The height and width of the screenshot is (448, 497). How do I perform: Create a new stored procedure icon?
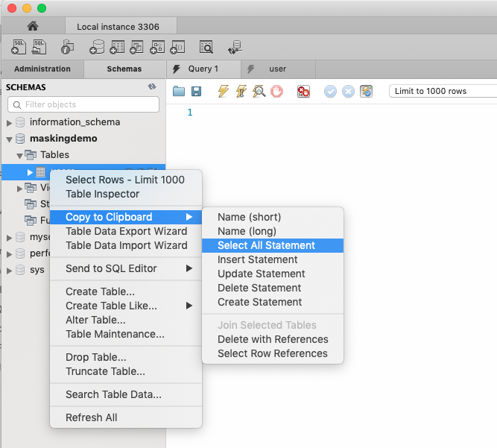[157, 47]
